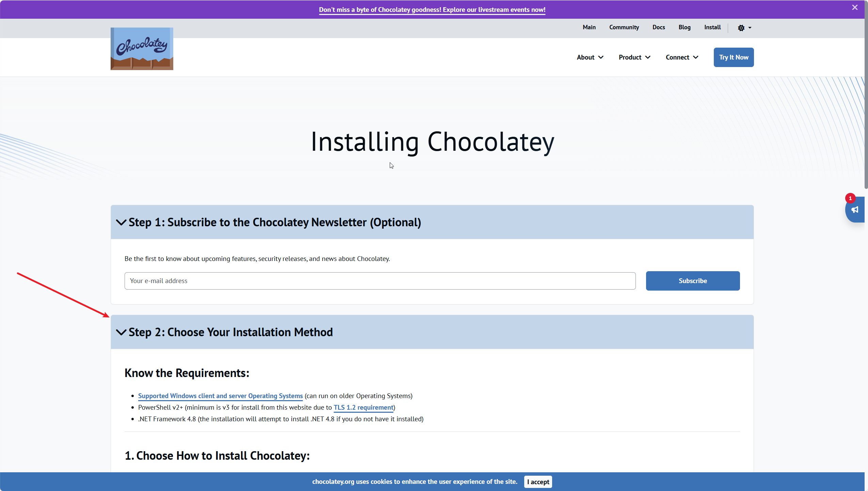Open the megaphone announcements widget

855,210
